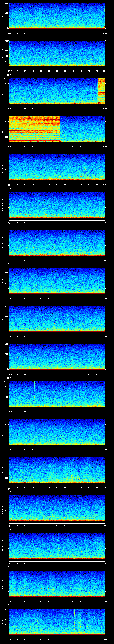This screenshot has height=644, width=114.
Task: Select the spectrogram panel starting at 21:22:00
Action: pos(57,318)
